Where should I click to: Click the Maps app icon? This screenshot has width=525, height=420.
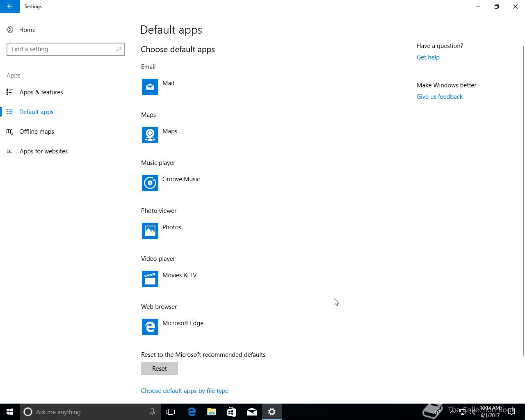click(150, 135)
